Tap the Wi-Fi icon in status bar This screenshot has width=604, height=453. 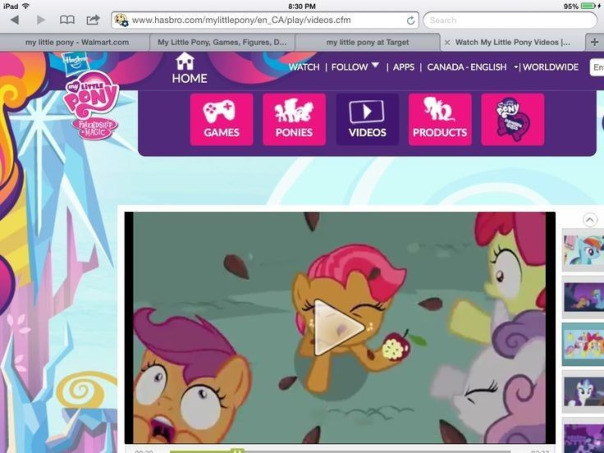26,6
